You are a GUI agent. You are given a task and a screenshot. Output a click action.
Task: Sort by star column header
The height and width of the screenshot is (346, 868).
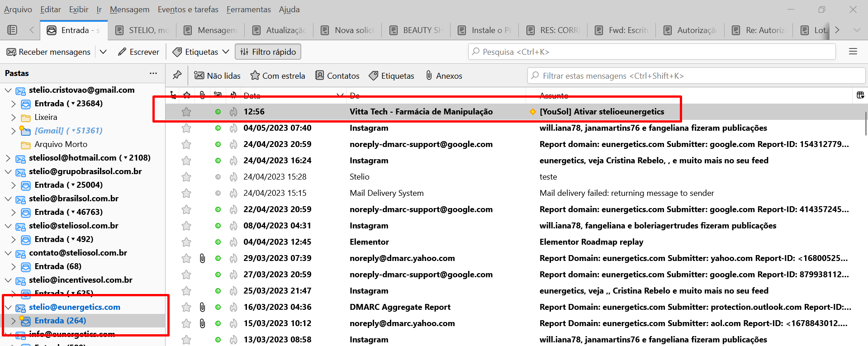[x=186, y=95]
